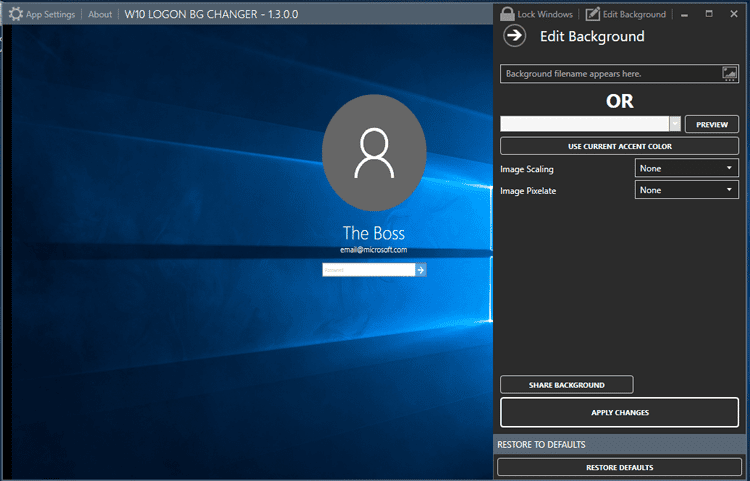Click the email@microsoft.com text

coord(374,250)
